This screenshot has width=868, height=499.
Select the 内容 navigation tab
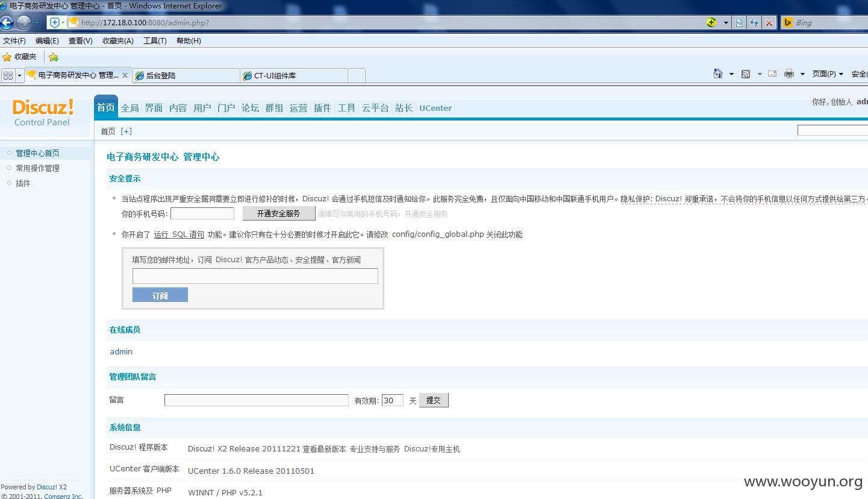(x=178, y=108)
